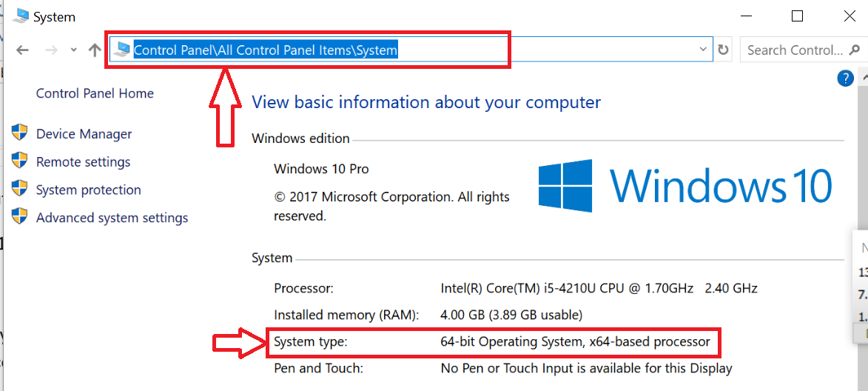Open Control Panel Home link
868x391 pixels.
click(95, 93)
